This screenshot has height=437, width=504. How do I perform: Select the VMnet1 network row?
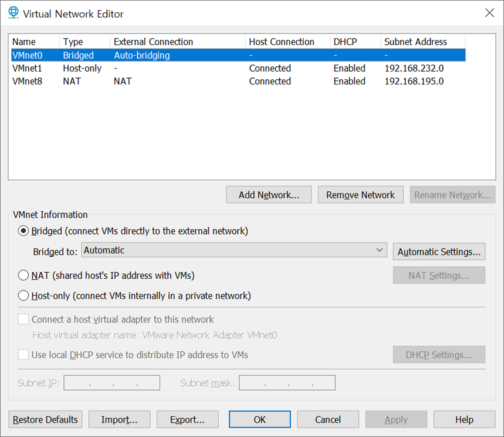point(238,68)
